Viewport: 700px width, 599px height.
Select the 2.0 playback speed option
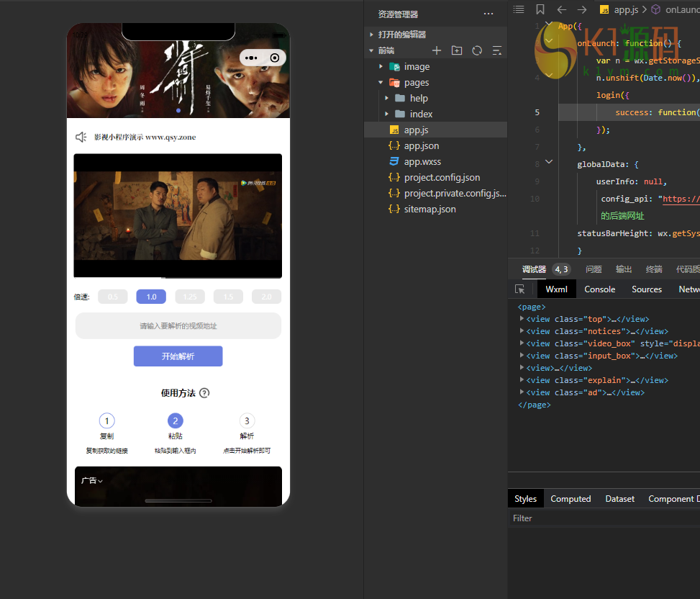coord(266,297)
